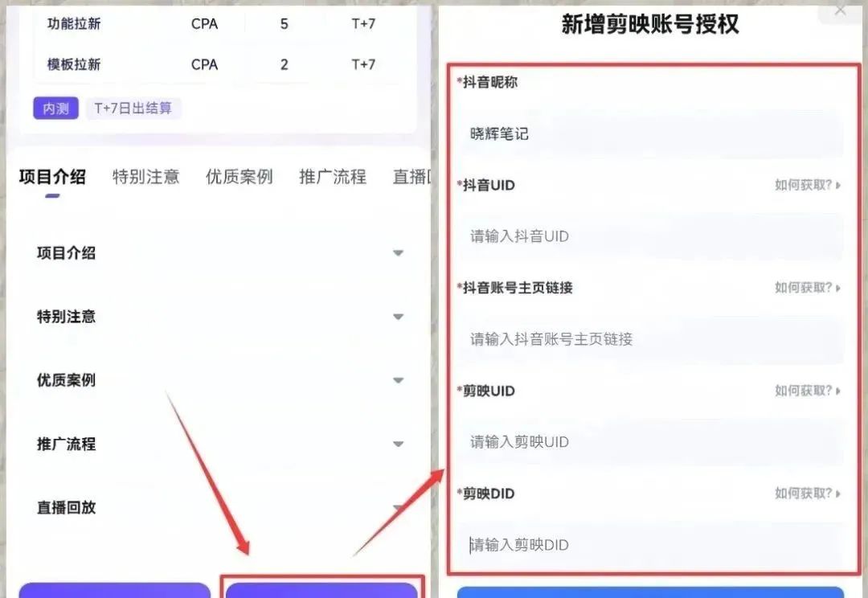Image resolution: width=868 pixels, height=598 pixels.
Task: Focus the 抖音昵称 field containing 晓辉笔记
Action: 650,133
